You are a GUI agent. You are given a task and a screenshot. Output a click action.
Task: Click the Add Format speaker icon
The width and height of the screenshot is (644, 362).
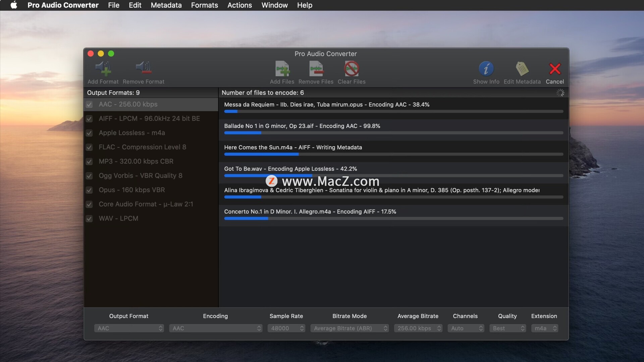103,69
